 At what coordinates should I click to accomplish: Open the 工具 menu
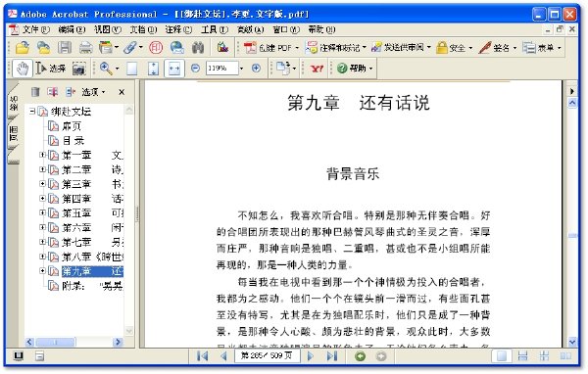pos(215,29)
